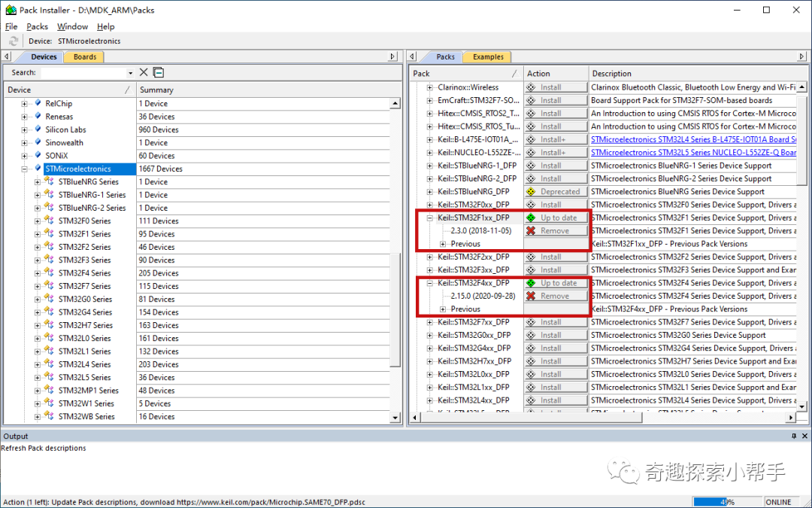Screen dimensions: 812x508
Task: Click the ONLINE status bar indicator
Action: pyautogui.click(x=778, y=502)
